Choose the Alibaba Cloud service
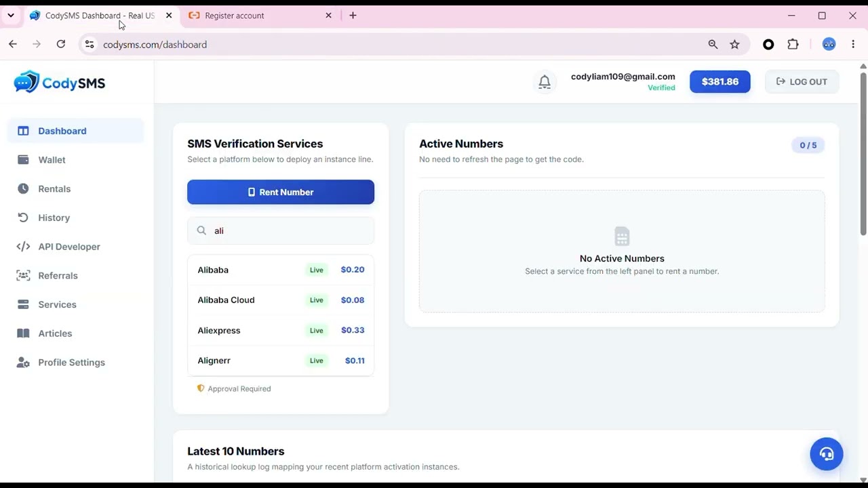 [x=281, y=300]
